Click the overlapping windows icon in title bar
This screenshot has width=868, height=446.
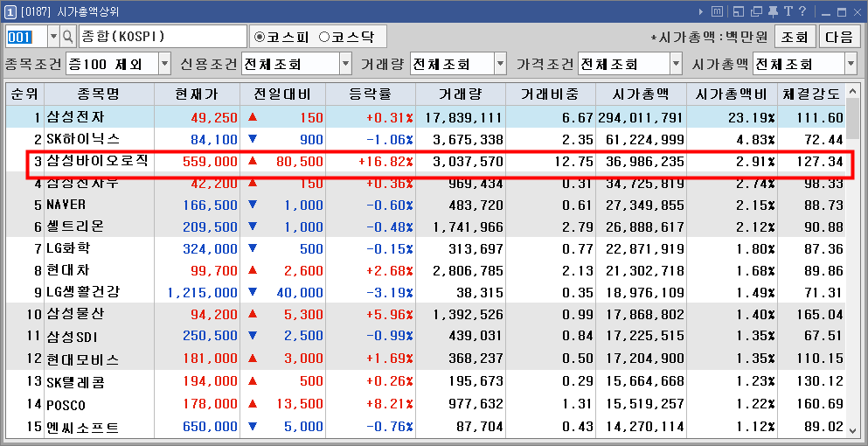(x=755, y=11)
